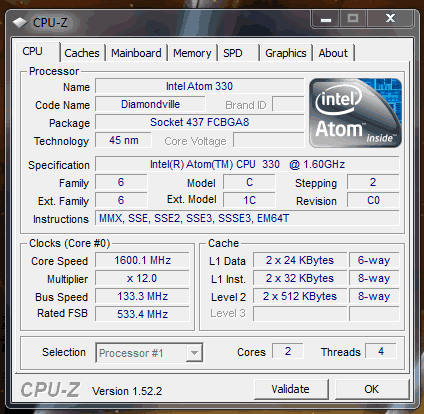
Task: Go to the Memory tab
Action: (x=192, y=53)
